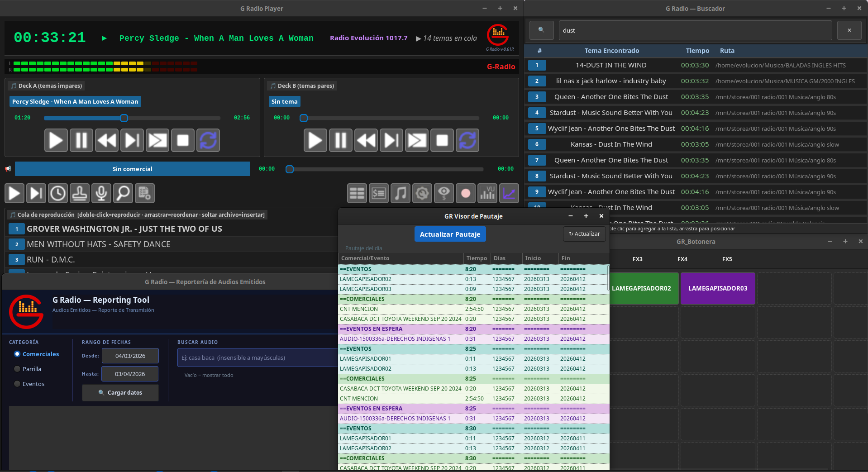Choose the Comerciales radio button
This screenshot has height=472, width=868.
click(18, 354)
